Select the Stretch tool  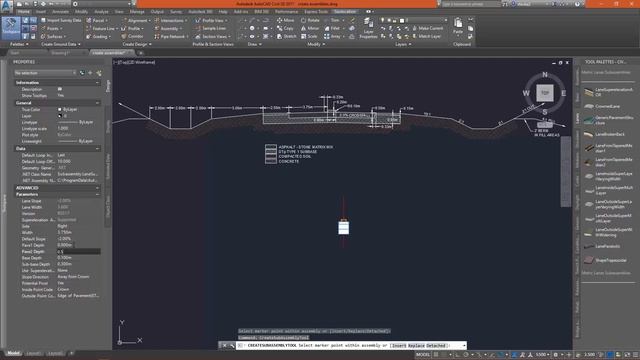(x=287, y=37)
